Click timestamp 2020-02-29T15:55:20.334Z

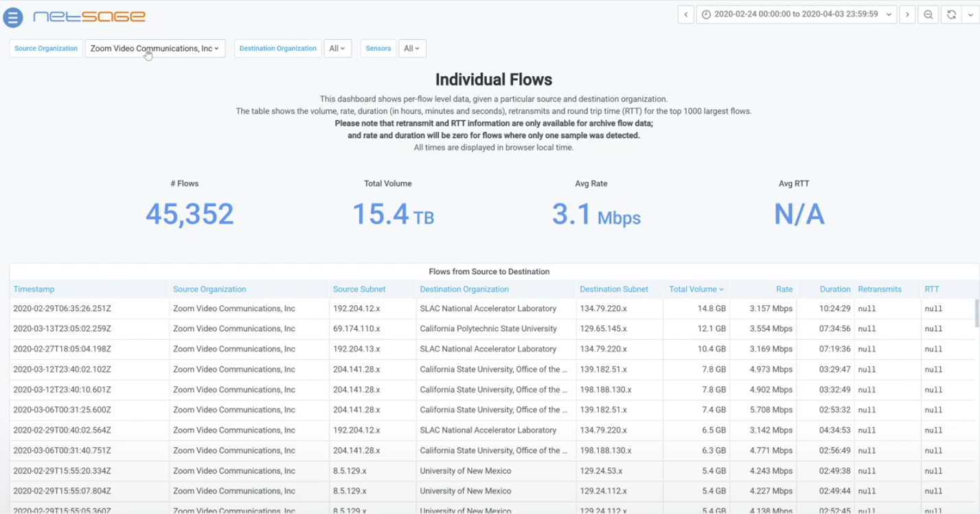click(62, 471)
